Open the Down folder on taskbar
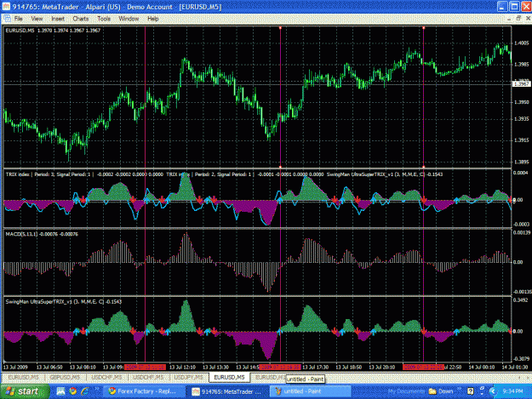Viewport: 532px width, 399px height. tap(442, 391)
